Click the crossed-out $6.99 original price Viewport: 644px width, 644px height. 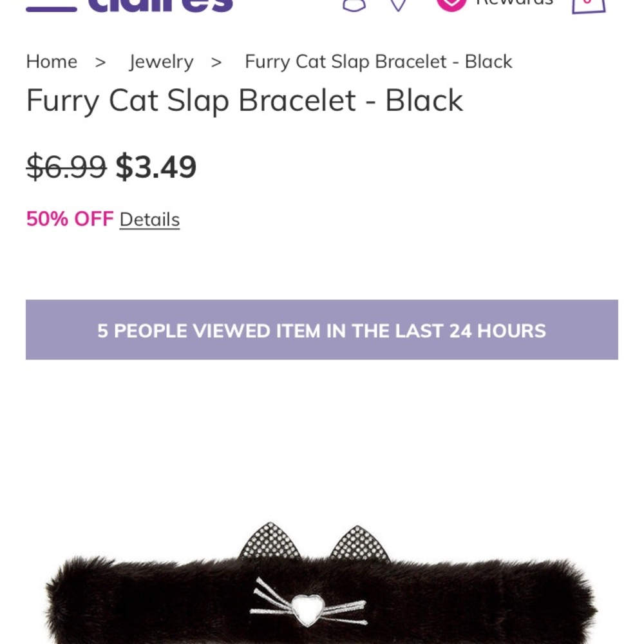tap(66, 167)
